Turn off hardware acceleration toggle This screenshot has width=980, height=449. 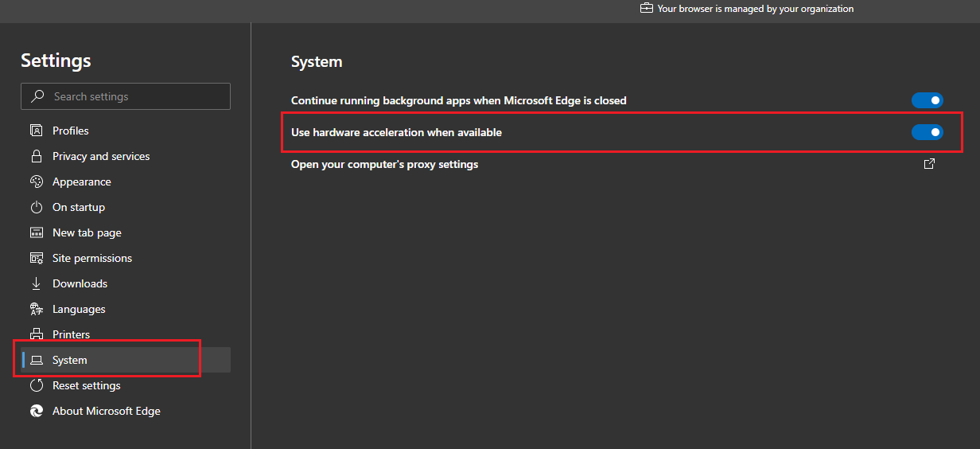[927, 132]
